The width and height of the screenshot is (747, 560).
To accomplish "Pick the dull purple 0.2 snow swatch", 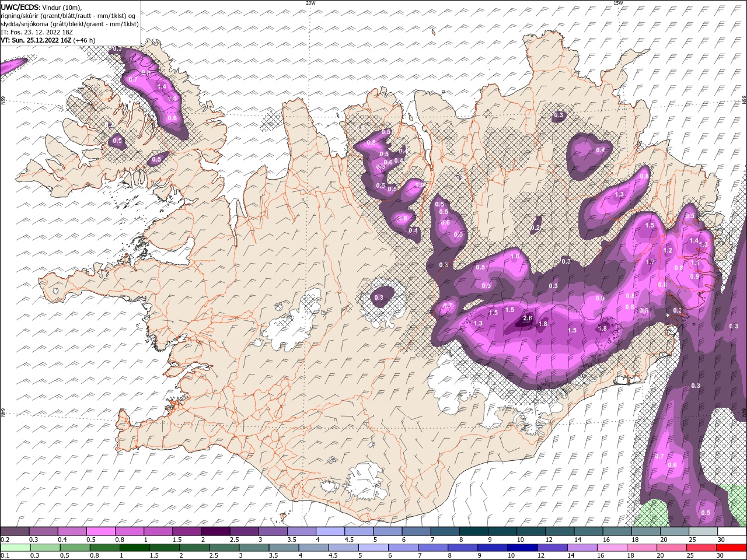I will pos(15,531).
